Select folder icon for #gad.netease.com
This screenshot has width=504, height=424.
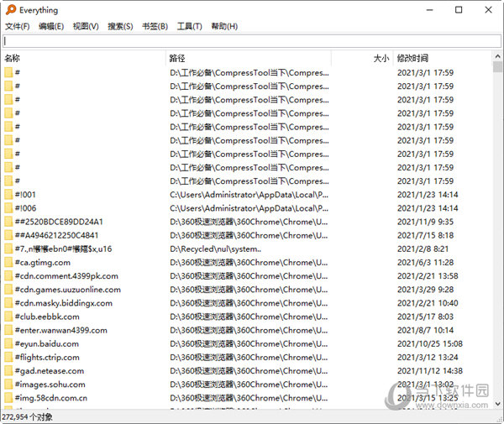[x=8, y=370]
